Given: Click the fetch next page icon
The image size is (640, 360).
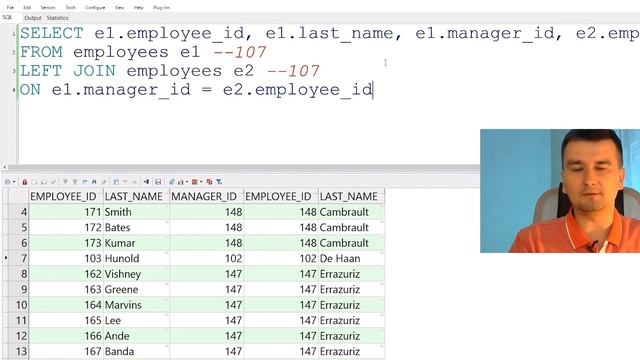Looking at the screenshot, I should coord(65,182).
